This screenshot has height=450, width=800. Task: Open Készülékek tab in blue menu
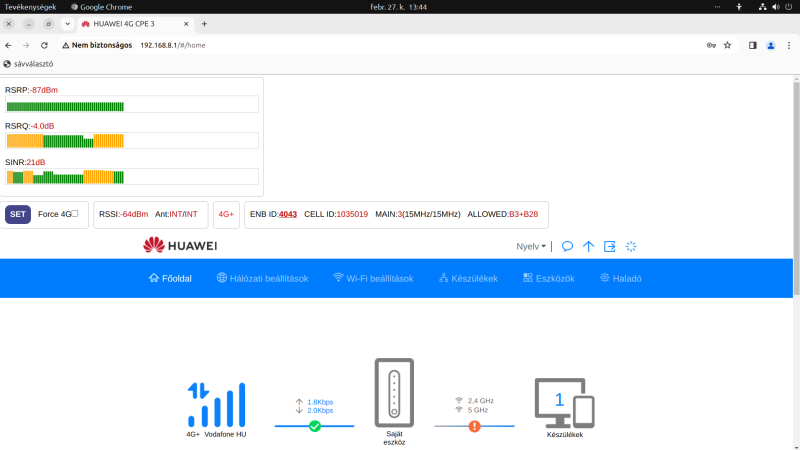coord(468,279)
